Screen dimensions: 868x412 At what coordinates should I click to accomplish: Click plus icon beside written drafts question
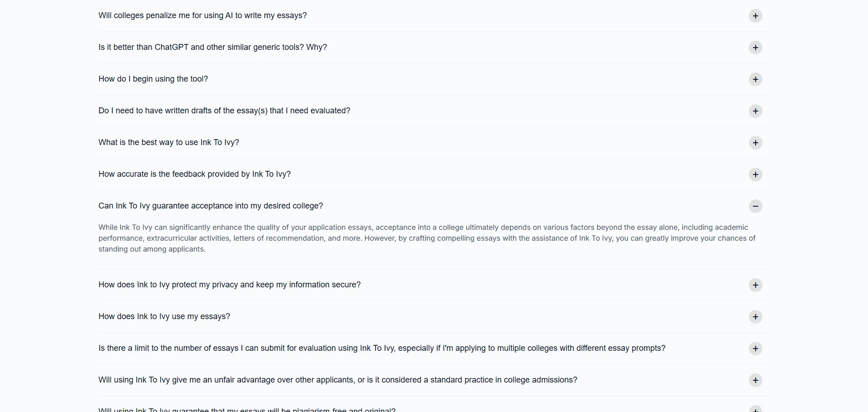pyautogui.click(x=755, y=111)
